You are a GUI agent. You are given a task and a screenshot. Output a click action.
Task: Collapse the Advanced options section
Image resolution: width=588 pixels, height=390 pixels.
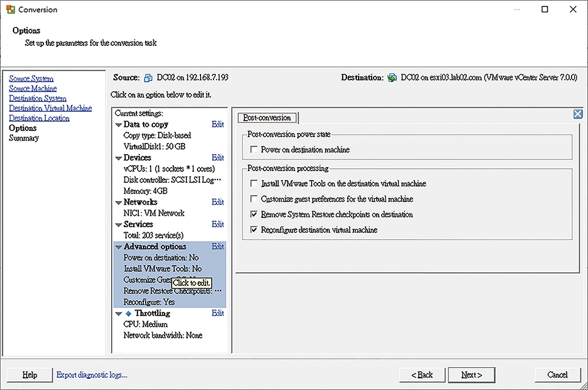119,247
